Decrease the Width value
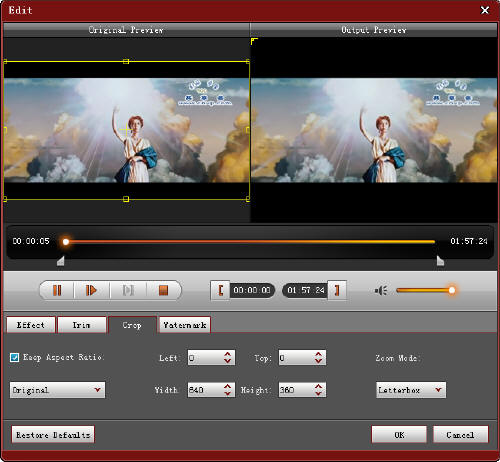Viewport: 500px width, 462px height. click(228, 393)
